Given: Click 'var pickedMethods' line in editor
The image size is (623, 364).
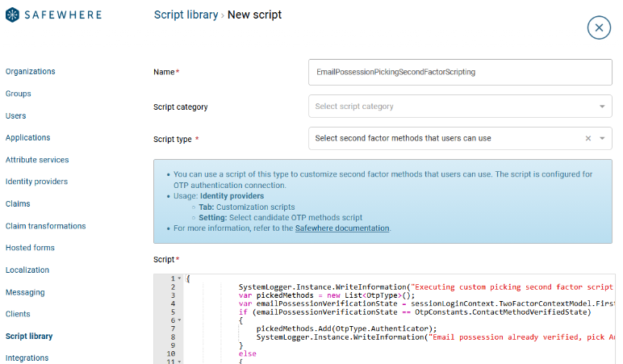Looking at the screenshot, I should [x=327, y=295].
